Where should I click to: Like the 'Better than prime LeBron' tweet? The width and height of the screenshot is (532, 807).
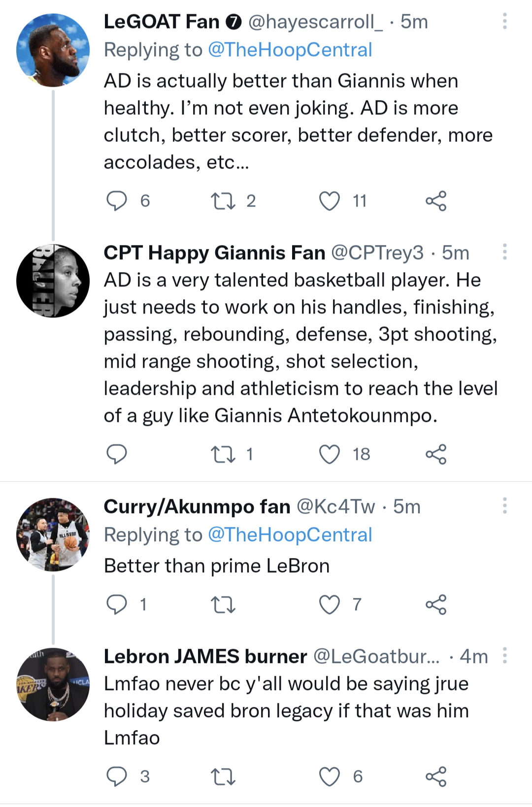[330, 604]
